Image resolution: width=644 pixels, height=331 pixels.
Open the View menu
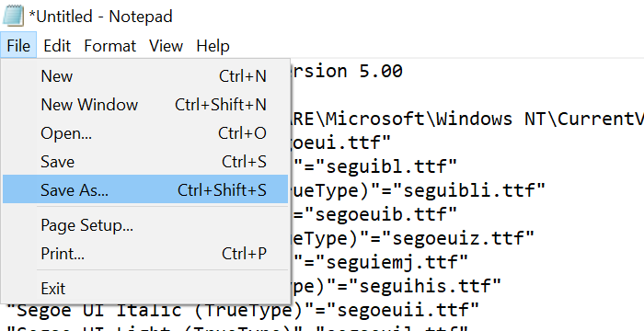click(166, 46)
